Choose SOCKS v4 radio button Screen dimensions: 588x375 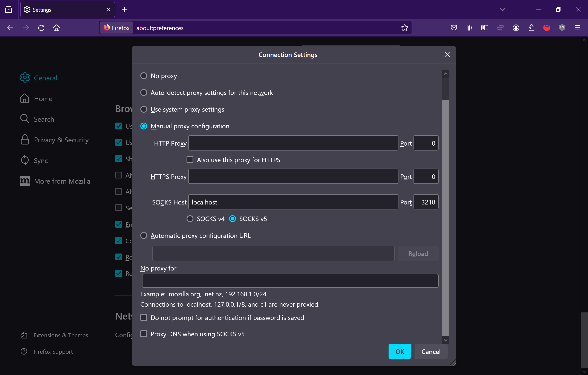point(190,219)
